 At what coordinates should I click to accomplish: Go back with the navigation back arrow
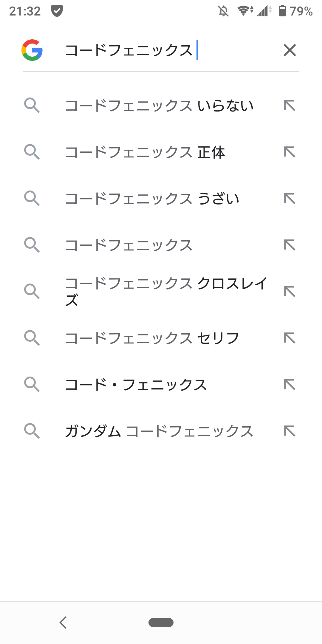[63, 623]
